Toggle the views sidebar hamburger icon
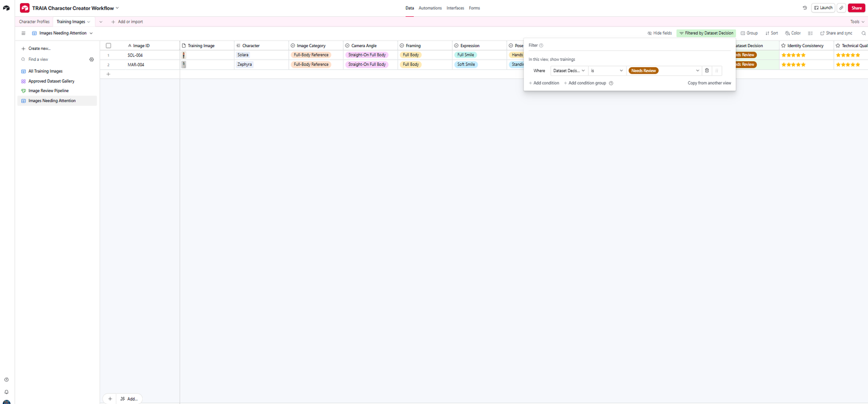This screenshot has height=404, width=868. pyautogui.click(x=23, y=33)
